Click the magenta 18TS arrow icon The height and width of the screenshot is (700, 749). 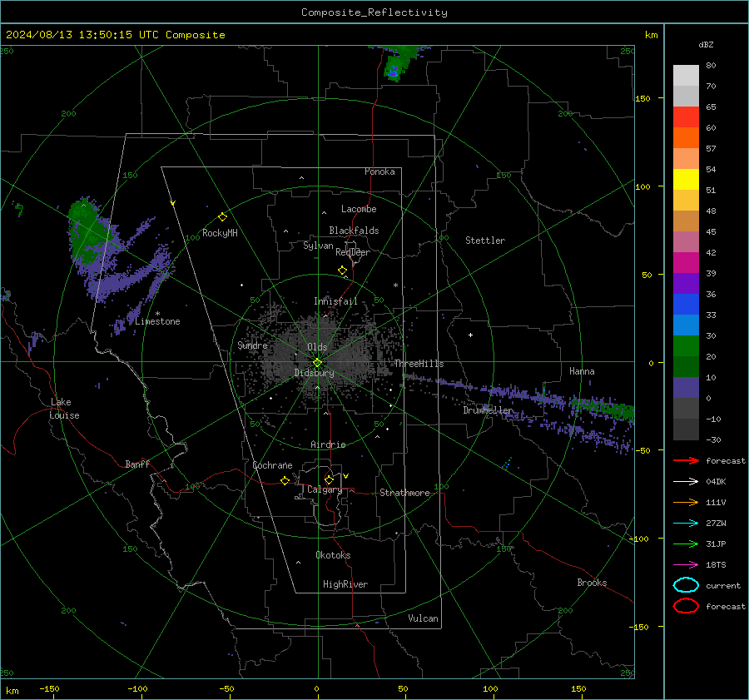click(x=686, y=565)
